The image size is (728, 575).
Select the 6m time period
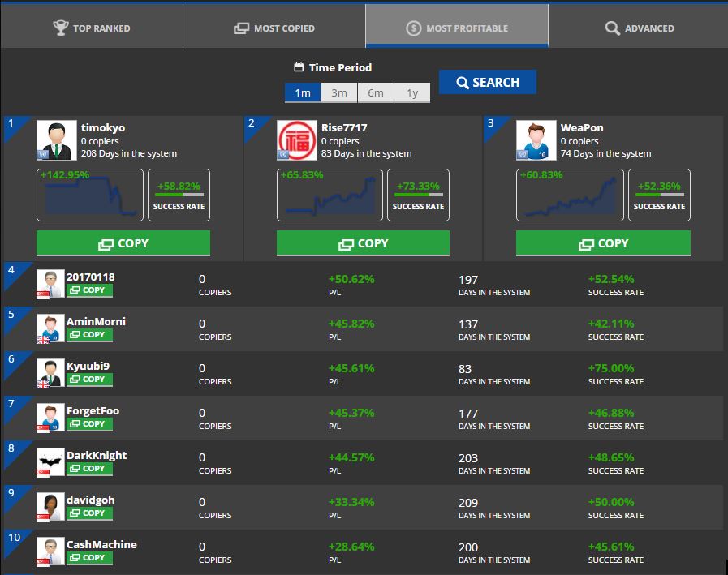click(x=376, y=92)
